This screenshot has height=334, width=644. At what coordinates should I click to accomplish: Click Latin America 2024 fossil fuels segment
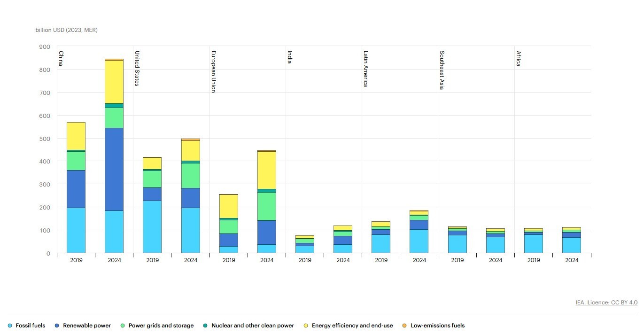tap(419, 241)
